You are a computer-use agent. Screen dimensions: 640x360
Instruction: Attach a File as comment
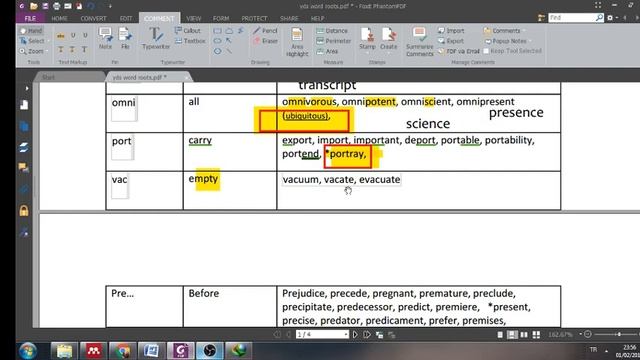(x=125, y=38)
